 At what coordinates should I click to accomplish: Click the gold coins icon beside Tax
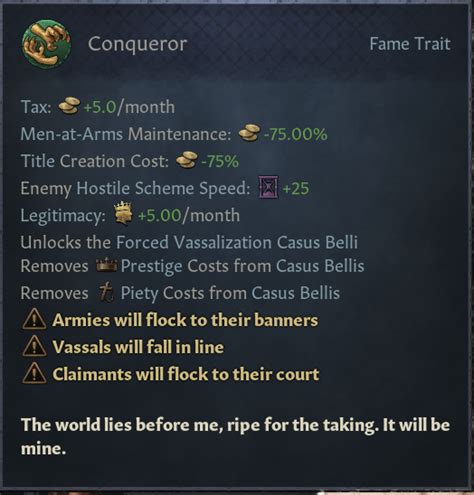[69, 106]
